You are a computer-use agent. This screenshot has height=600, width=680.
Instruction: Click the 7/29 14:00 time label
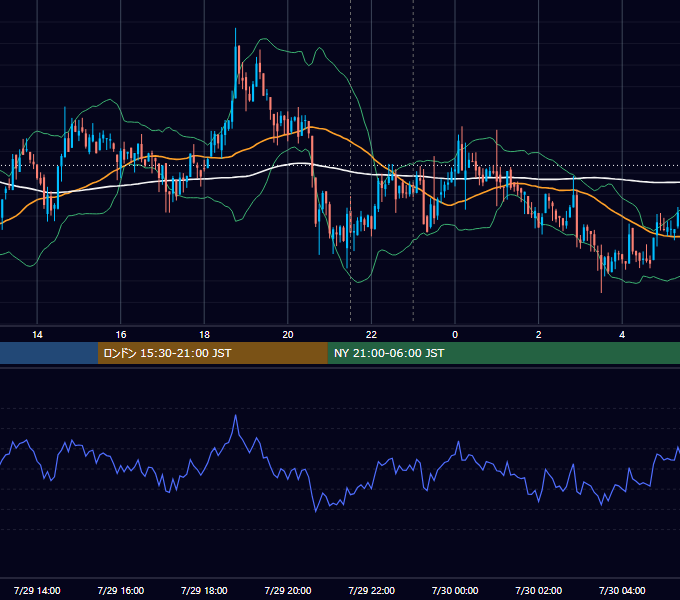pos(37,590)
